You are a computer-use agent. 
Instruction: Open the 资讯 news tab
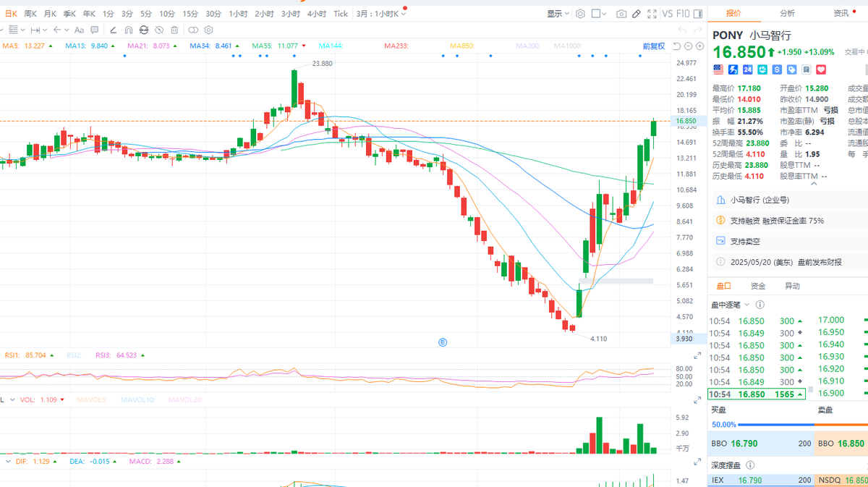tap(841, 14)
